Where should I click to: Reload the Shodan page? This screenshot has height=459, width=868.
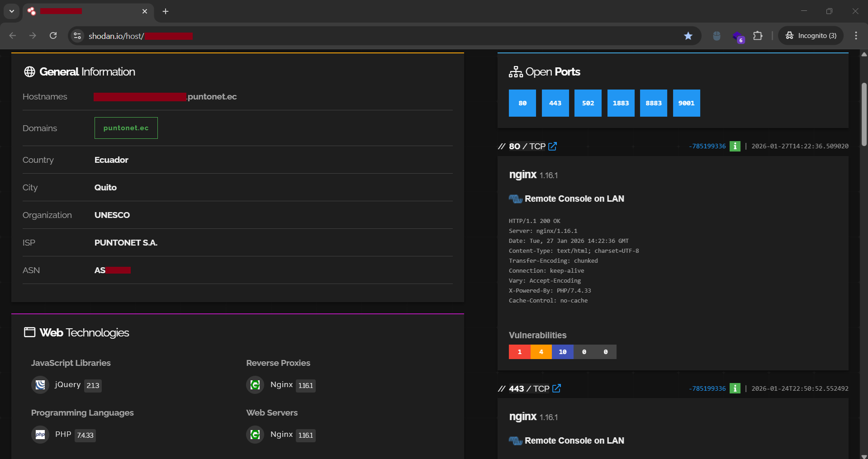(53, 36)
